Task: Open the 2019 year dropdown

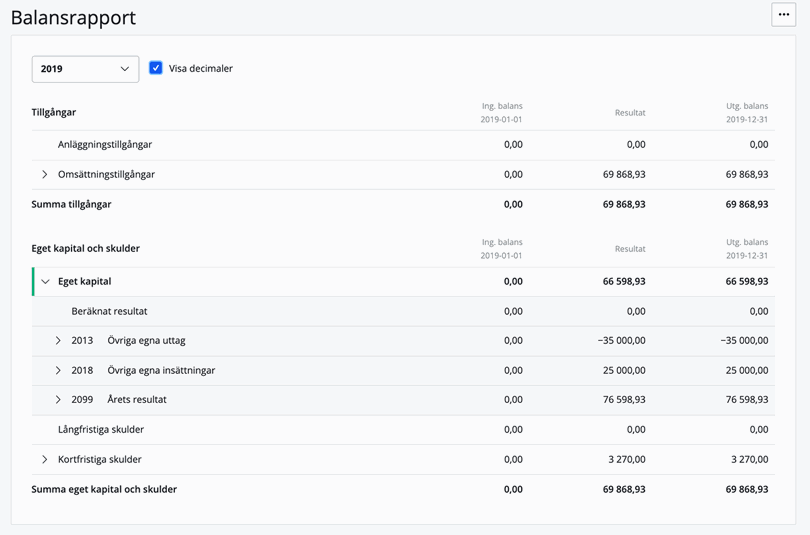Action: 85,69
